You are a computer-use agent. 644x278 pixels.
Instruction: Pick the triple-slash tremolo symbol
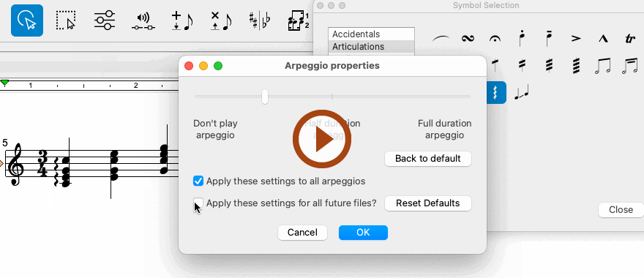pyautogui.click(x=549, y=65)
